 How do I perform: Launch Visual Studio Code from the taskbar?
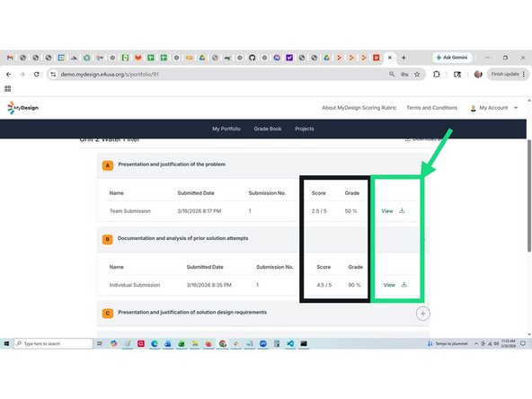tap(290, 343)
